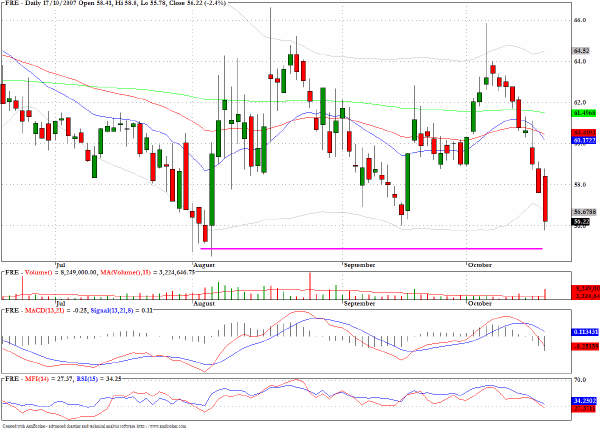Screen dimensions: 600x428
Task: Click the magenta horizontal support line
Action: pyautogui.click(x=371, y=249)
